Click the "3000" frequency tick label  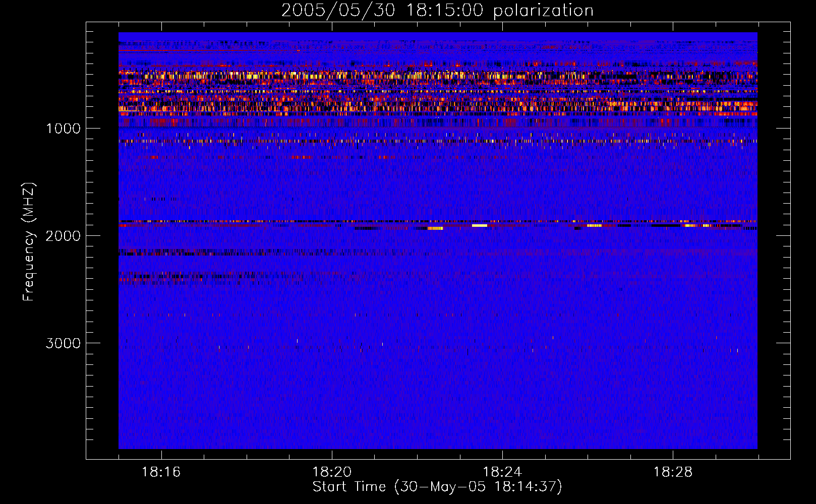(63, 343)
